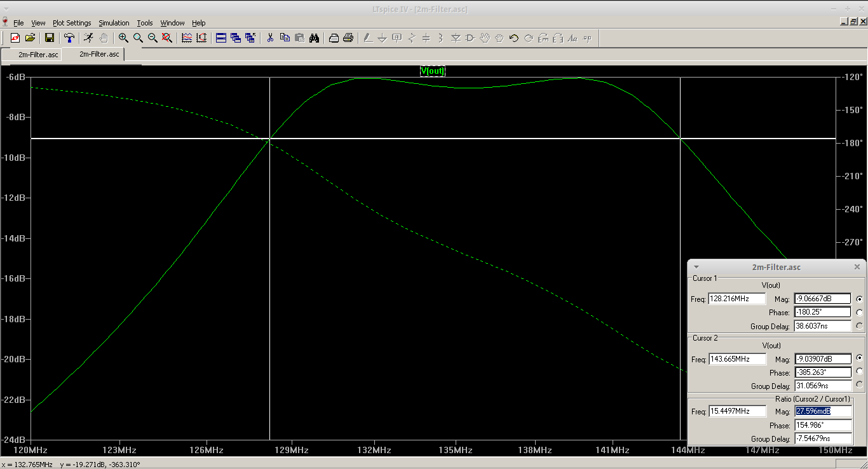The image size is (868, 469).
Task: Click the V(out) trace label
Action: [432, 71]
